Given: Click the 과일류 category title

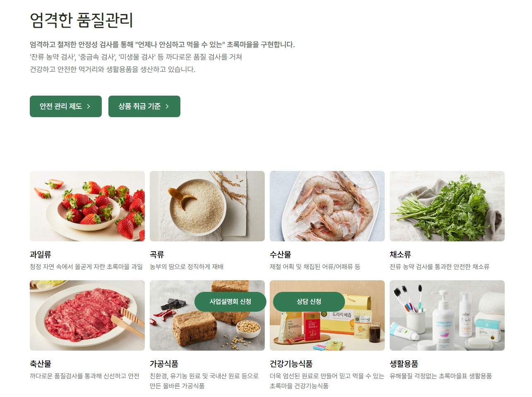Looking at the screenshot, I should pos(41,255).
